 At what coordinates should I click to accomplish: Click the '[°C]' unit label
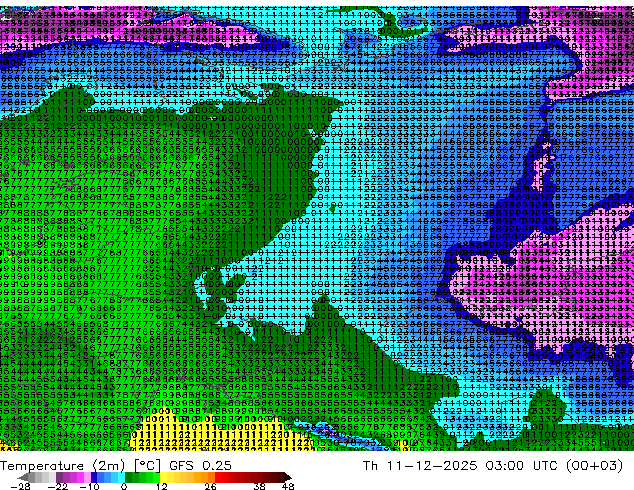click(147, 466)
